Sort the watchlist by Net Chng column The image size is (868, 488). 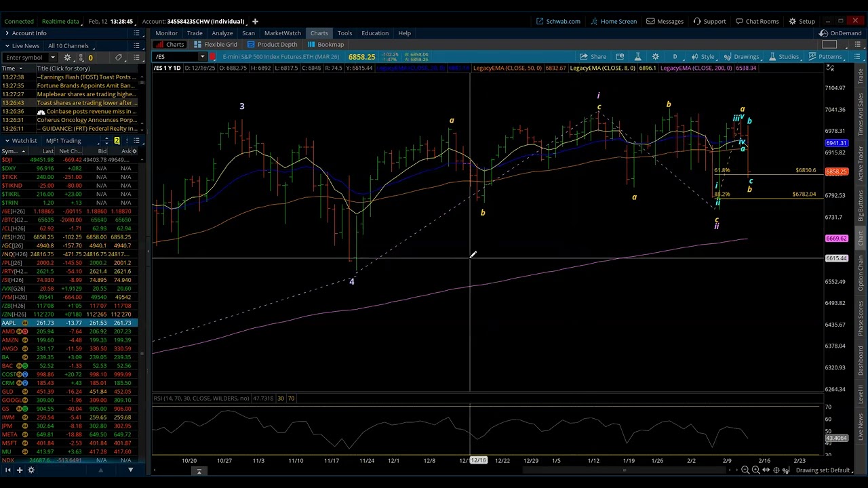tap(70, 151)
